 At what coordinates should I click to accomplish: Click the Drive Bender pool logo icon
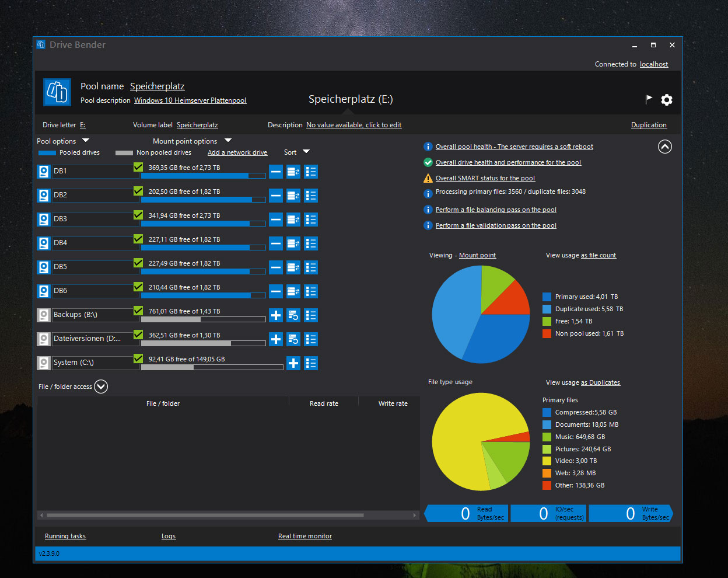(x=57, y=92)
